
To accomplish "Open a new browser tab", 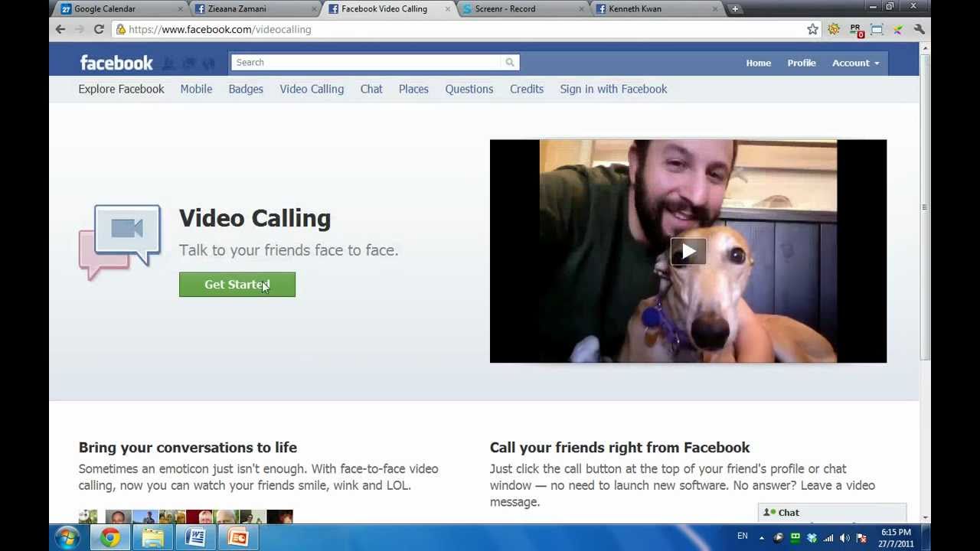I will (x=735, y=9).
